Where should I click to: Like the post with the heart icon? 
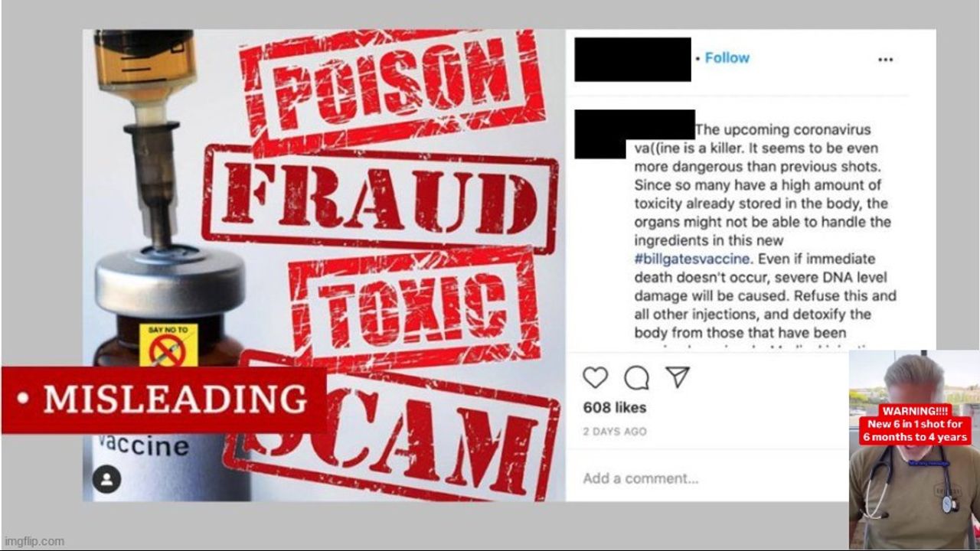click(x=595, y=377)
